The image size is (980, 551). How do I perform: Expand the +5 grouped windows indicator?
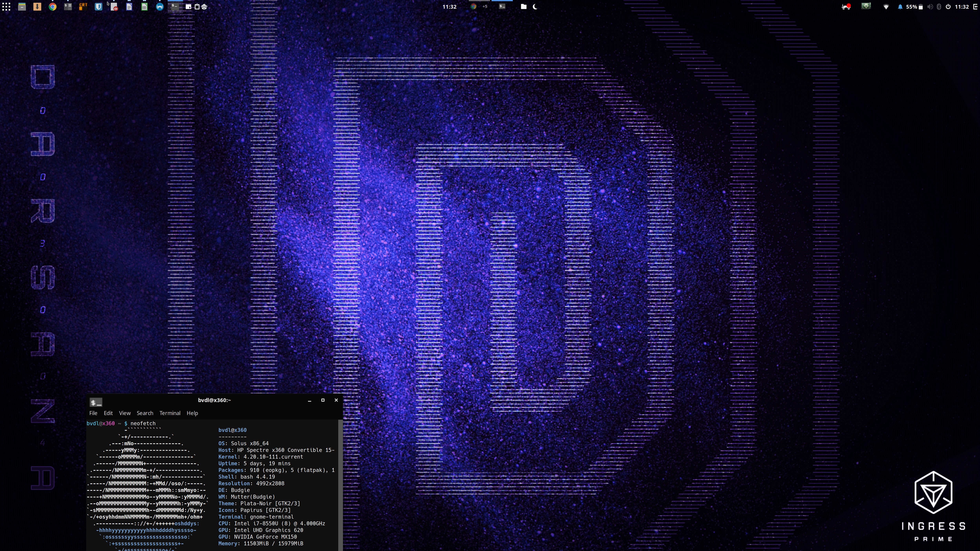pyautogui.click(x=485, y=6)
